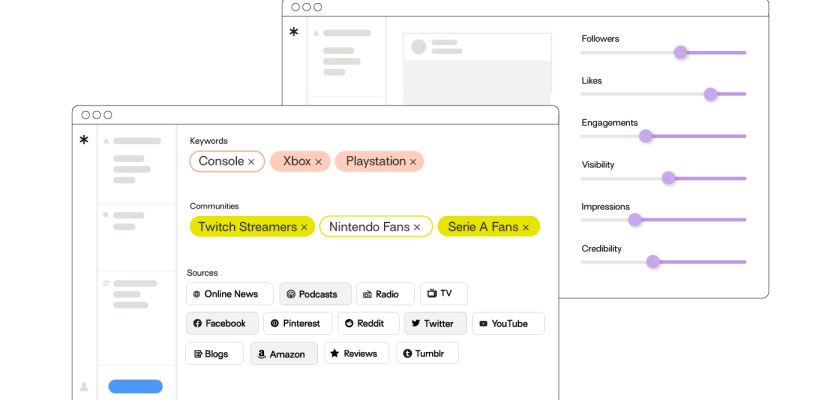The width and height of the screenshot is (840, 400).
Task: Expand the first sidebar section triangle
Action: click(x=105, y=141)
